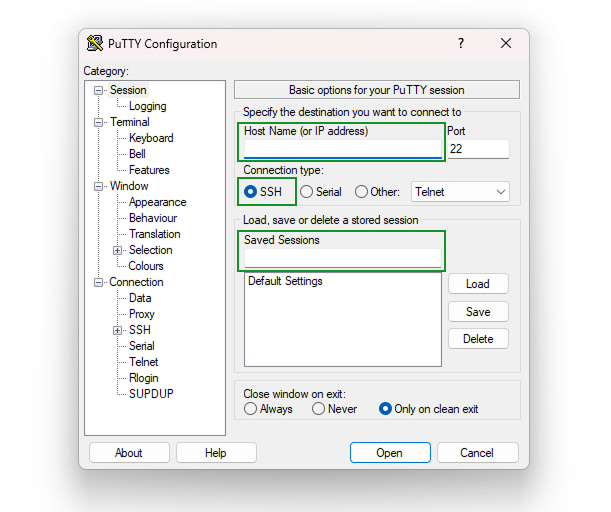Click the Host Name input field
The image size is (611, 512).
click(x=341, y=149)
